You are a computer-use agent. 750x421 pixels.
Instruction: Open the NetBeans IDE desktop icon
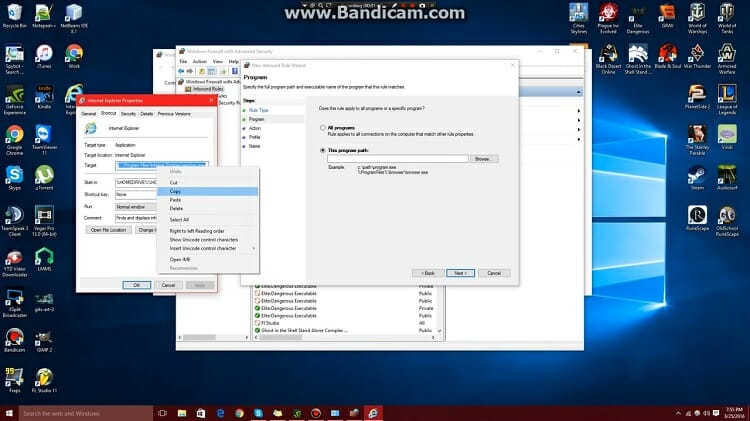(x=74, y=18)
